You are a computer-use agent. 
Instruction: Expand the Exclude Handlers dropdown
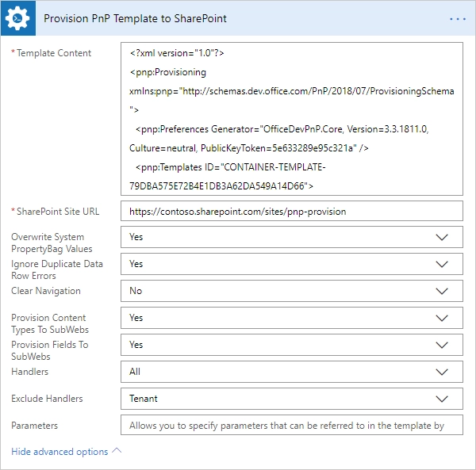[x=292, y=399]
